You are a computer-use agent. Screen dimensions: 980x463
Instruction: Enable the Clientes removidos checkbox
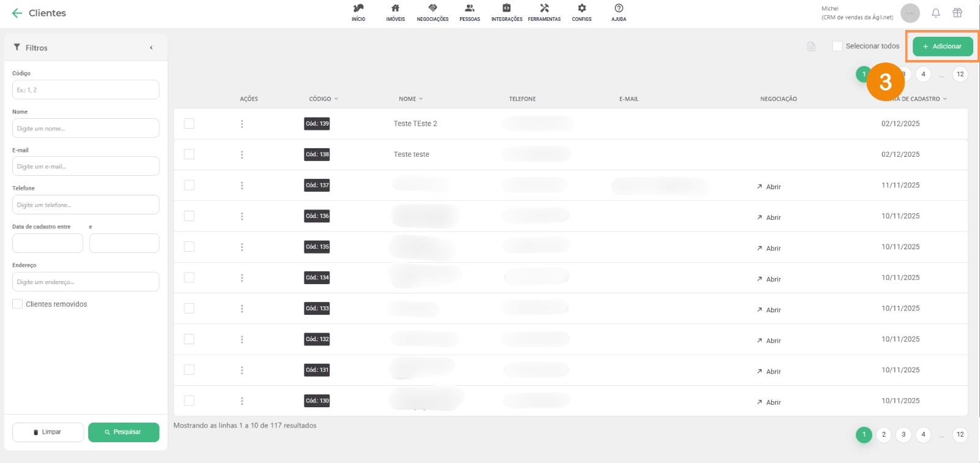point(18,304)
